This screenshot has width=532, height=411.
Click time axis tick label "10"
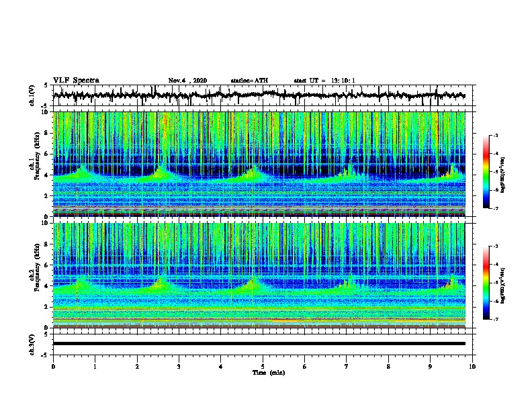(472, 367)
